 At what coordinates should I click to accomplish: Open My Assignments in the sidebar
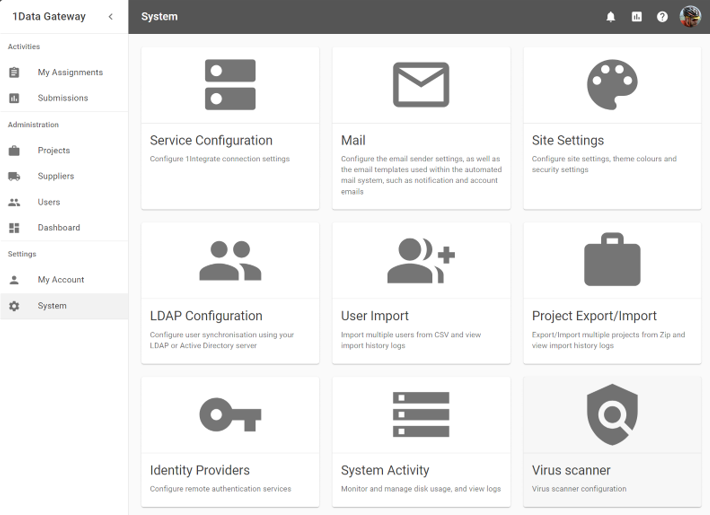click(x=70, y=73)
